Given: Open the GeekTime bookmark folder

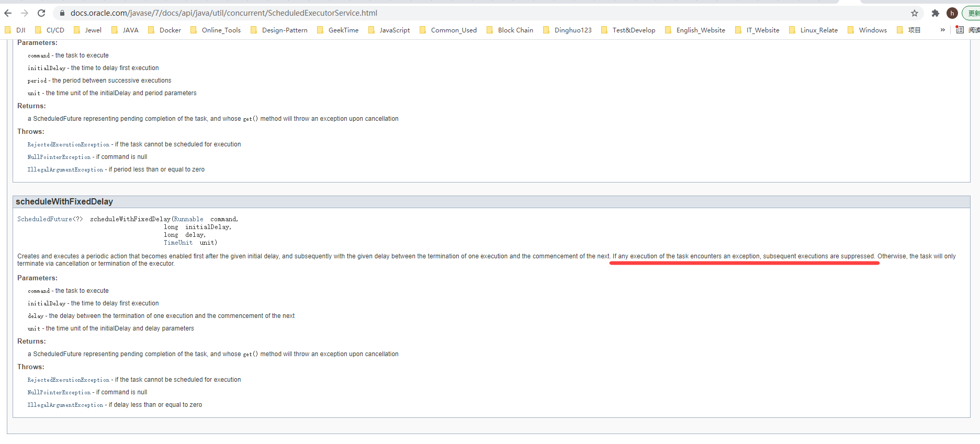Looking at the screenshot, I should tap(338, 30).
